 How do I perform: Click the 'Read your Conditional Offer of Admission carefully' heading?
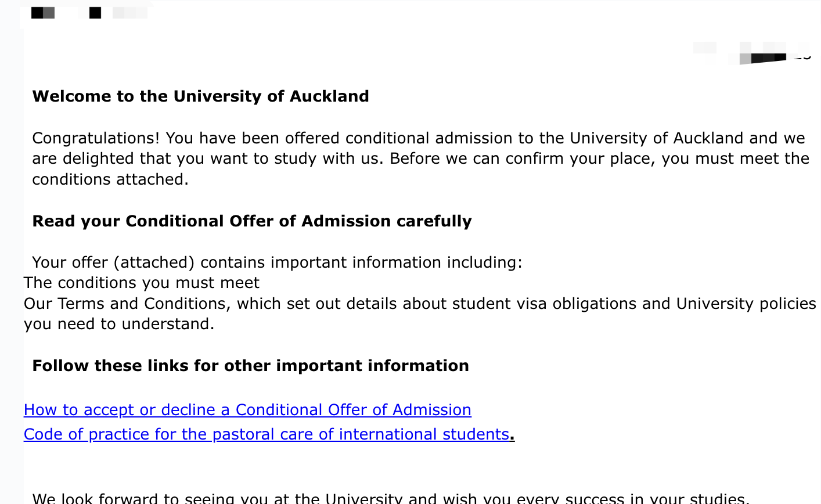(x=251, y=221)
